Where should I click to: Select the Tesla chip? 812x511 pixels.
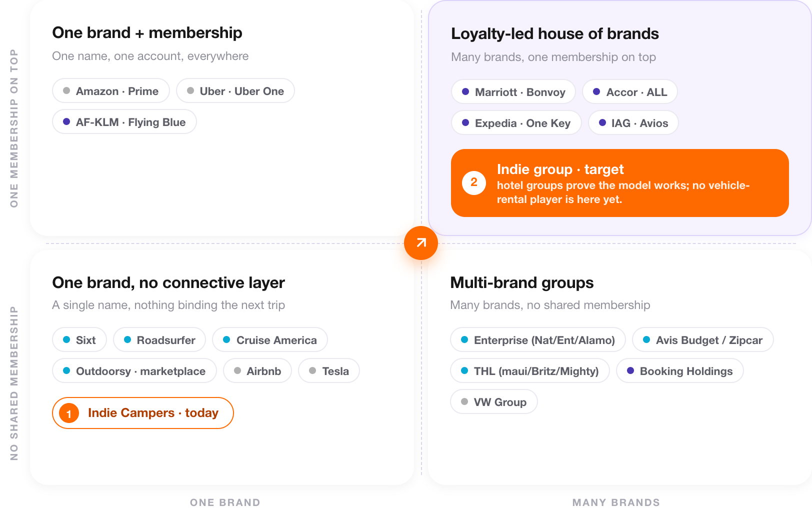(329, 371)
